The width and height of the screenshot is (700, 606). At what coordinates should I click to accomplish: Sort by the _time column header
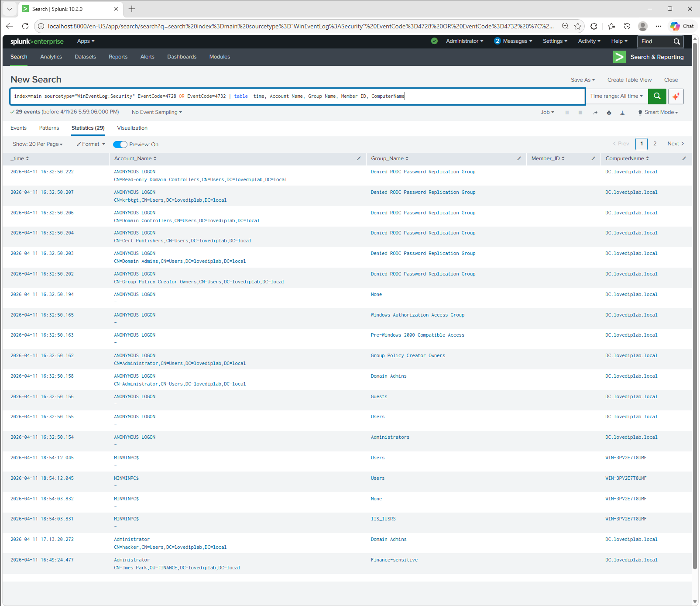(20, 158)
